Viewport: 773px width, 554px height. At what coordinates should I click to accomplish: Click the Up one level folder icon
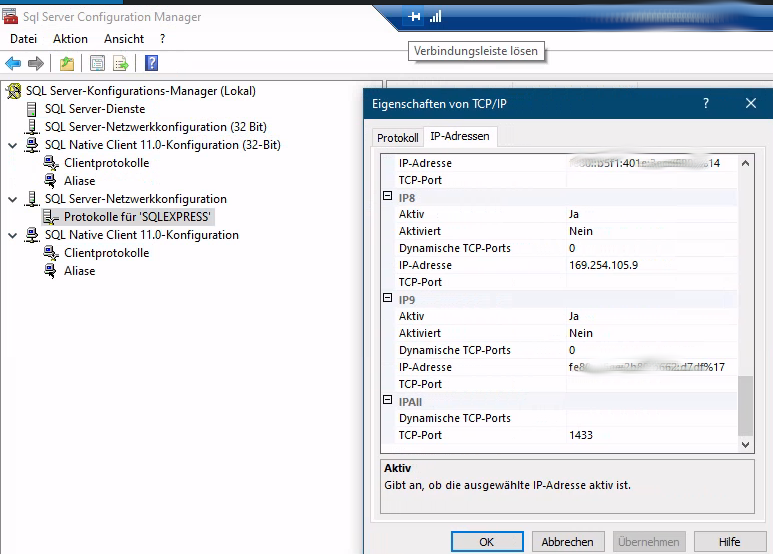pos(67,63)
